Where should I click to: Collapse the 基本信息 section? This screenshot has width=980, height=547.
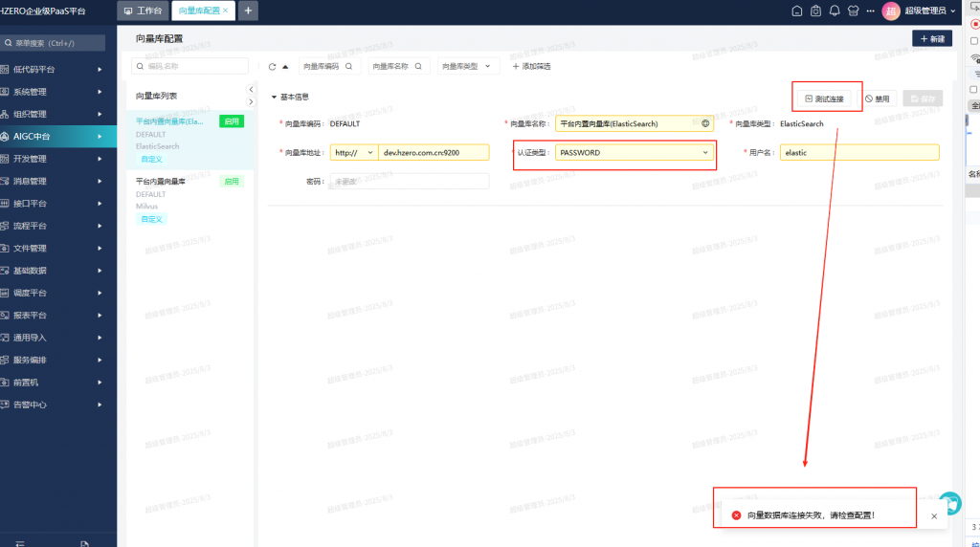[274, 97]
